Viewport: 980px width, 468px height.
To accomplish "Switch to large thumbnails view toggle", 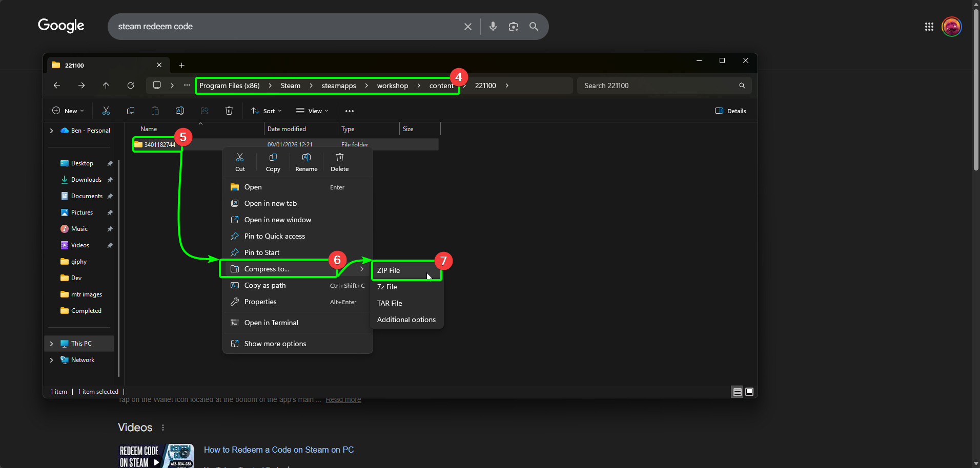I will click(749, 392).
